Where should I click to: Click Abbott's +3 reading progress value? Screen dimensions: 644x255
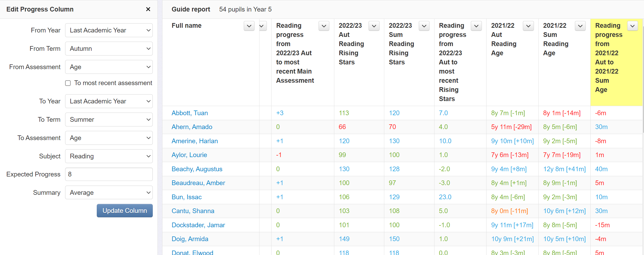click(280, 113)
